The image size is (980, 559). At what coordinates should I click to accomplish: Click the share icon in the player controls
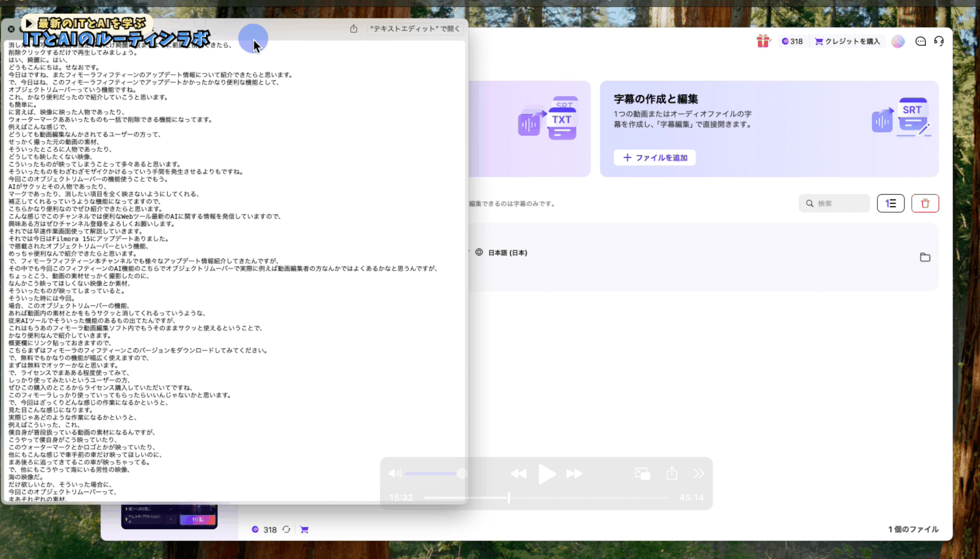pos(671,473)
